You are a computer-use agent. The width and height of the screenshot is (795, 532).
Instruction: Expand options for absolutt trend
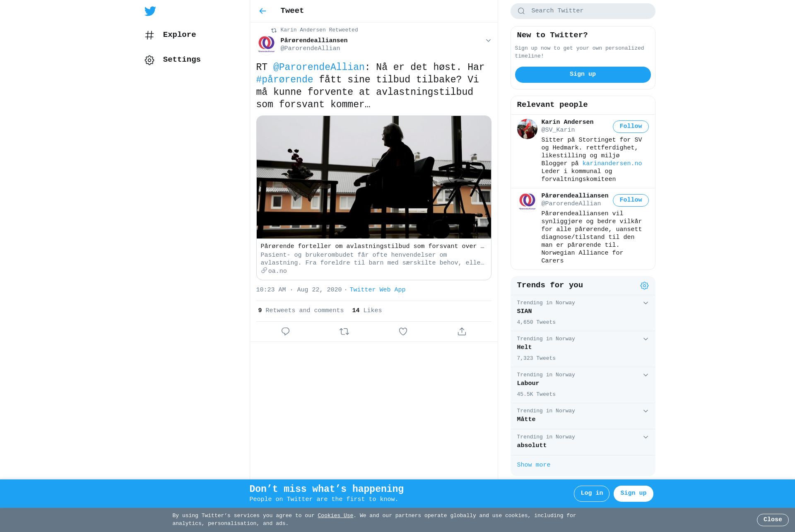click(646, 437)
